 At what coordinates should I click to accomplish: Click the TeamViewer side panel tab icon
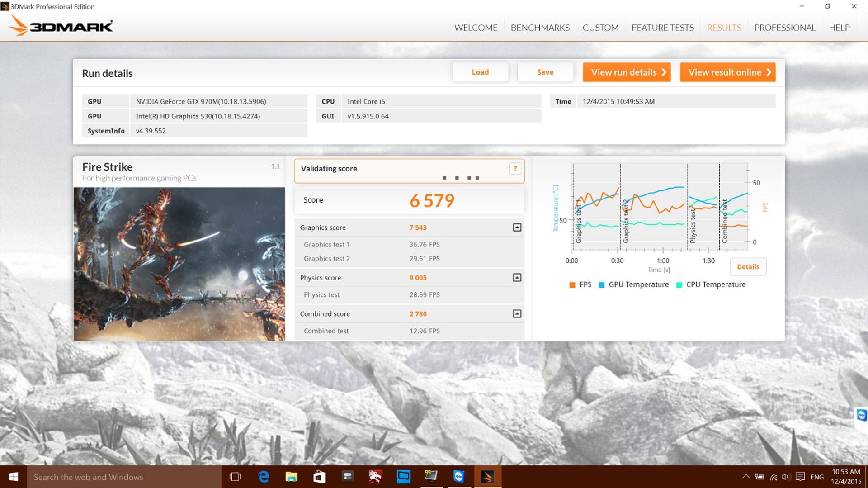click(x=862, y=415)
